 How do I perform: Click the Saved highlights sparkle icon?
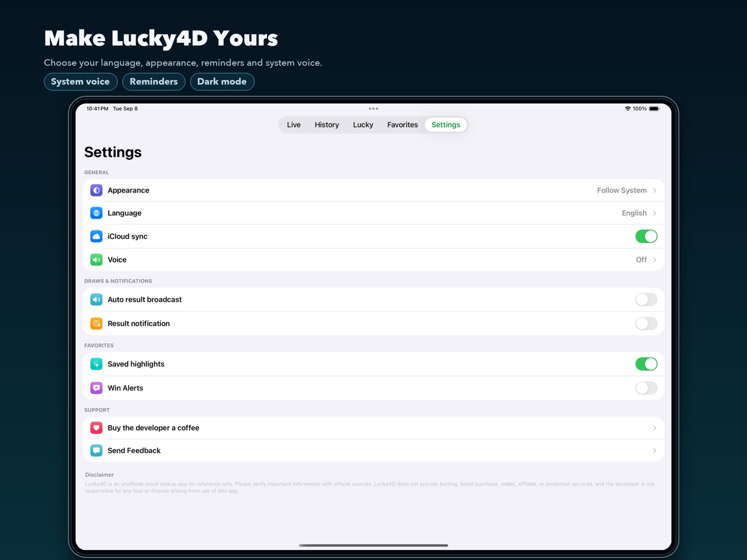pyautogui.click(x=96, y=364)
